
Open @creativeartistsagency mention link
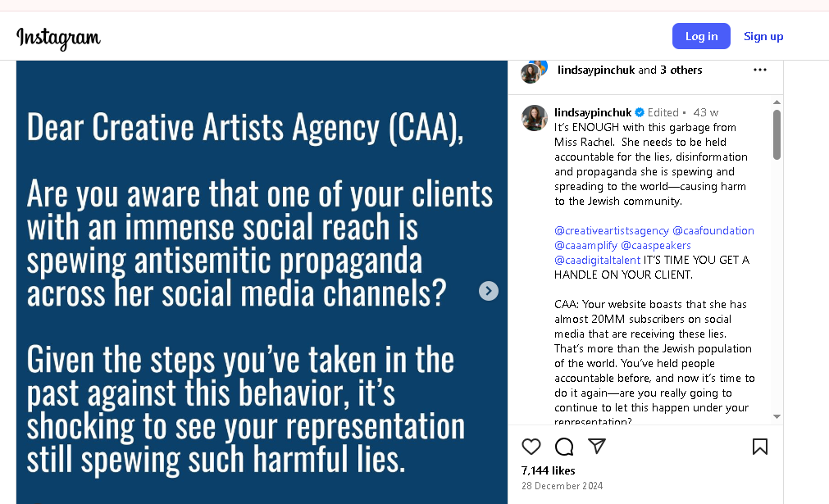pyautogui.click(x=611, y=231)
